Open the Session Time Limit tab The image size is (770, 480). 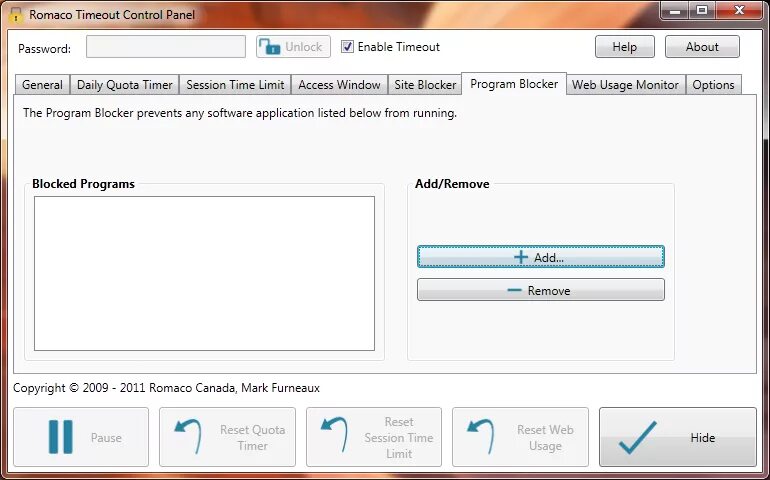click(x=235, y=85)
